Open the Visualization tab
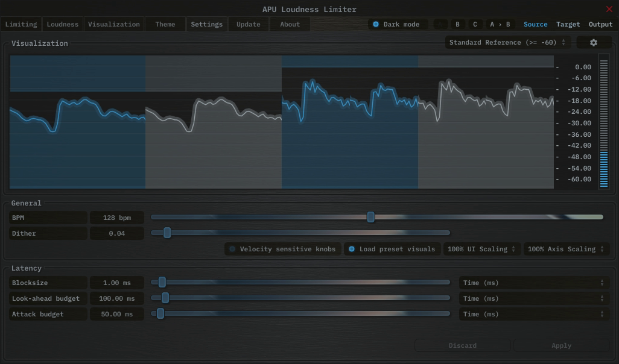This screenshot has width=619, height=364. (x=113, y=25)
